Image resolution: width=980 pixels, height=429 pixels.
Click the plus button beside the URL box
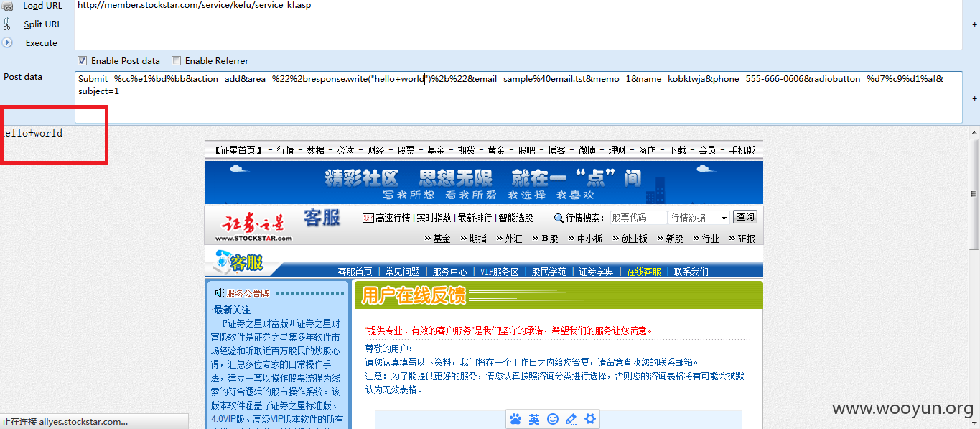pos(974,24)
